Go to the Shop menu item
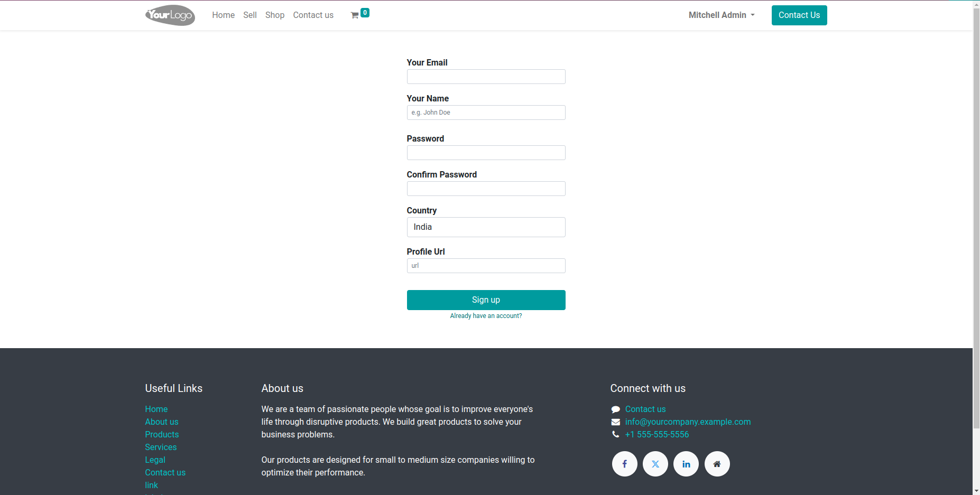The image size is (980, 495). coord(275,15)
